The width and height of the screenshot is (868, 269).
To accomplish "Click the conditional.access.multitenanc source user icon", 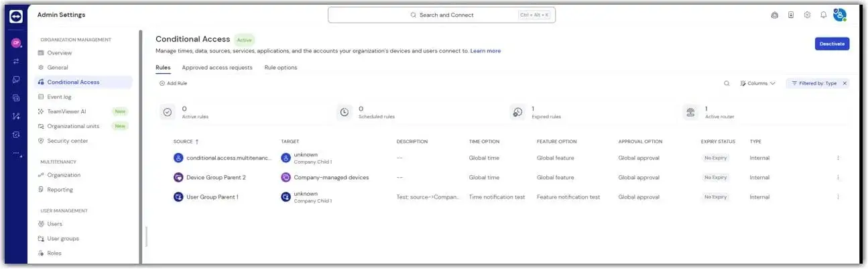I will pos(178,158).
